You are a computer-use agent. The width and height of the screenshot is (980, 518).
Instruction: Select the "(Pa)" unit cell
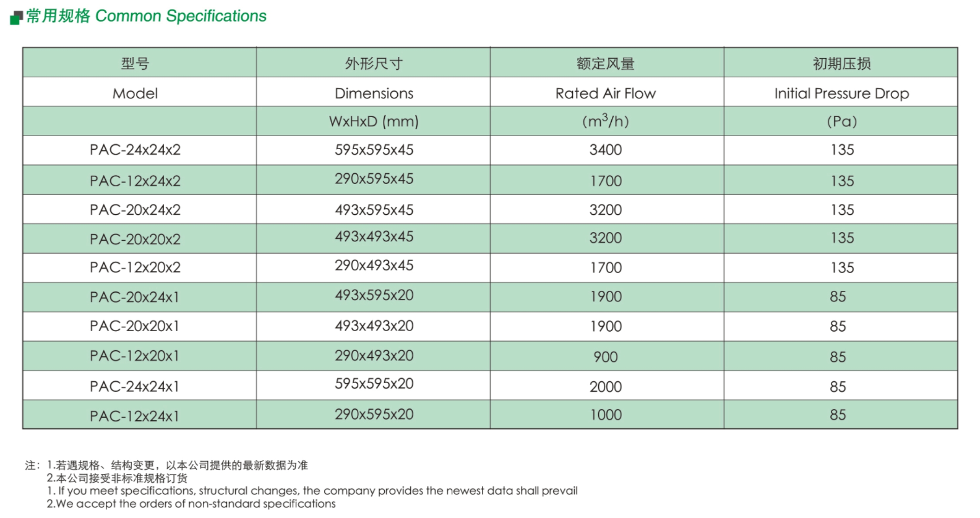841,121
